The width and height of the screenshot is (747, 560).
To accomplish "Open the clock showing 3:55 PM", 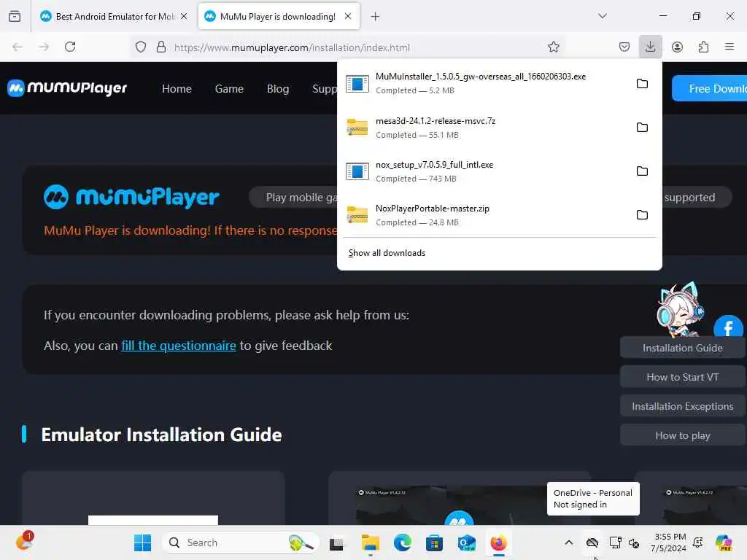I will 669,542.
